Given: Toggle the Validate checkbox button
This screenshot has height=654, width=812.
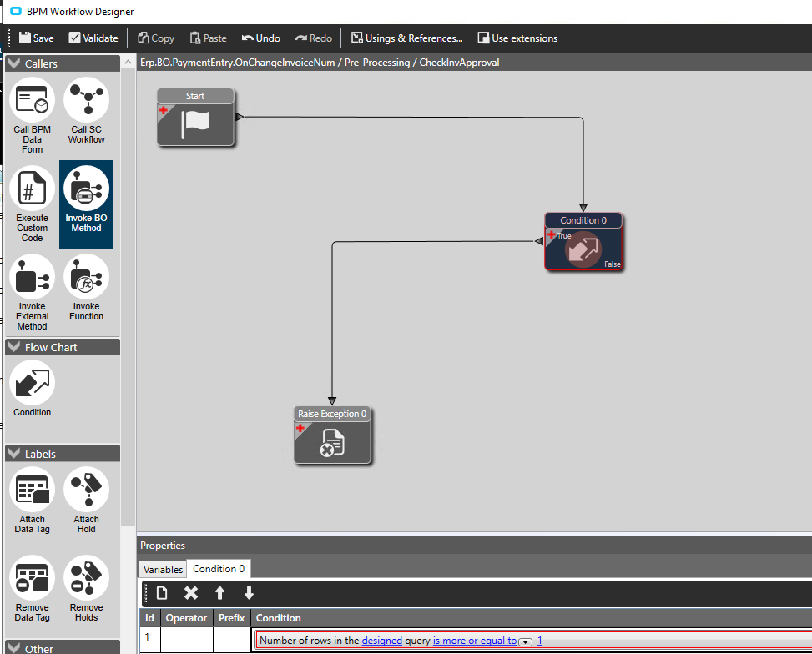Looking at the screenshot, I should tap(93, 38).
